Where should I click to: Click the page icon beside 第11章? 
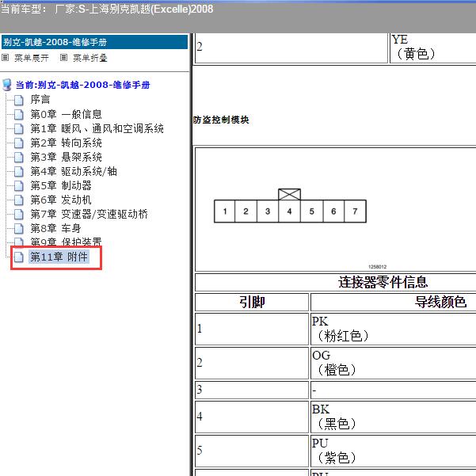tap(19, 257)
